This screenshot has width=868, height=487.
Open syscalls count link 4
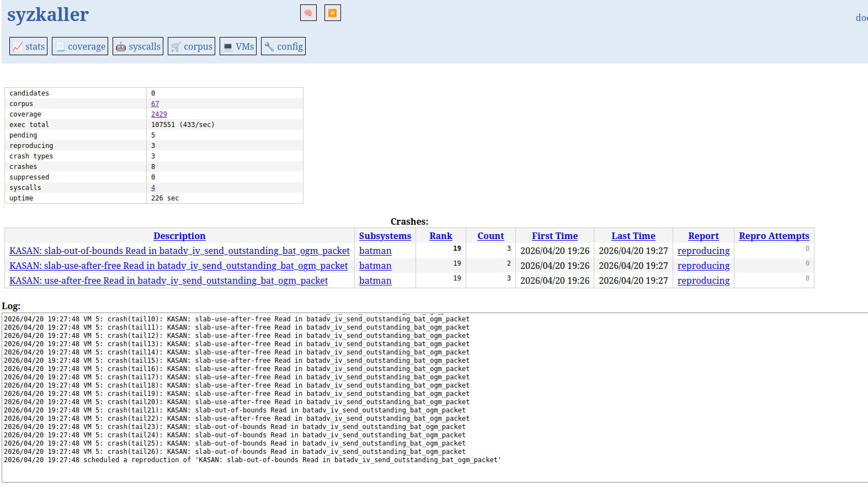(153, 188)
